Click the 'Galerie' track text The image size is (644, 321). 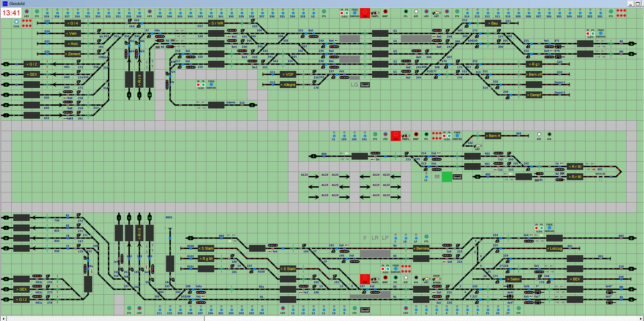(231, 102)
